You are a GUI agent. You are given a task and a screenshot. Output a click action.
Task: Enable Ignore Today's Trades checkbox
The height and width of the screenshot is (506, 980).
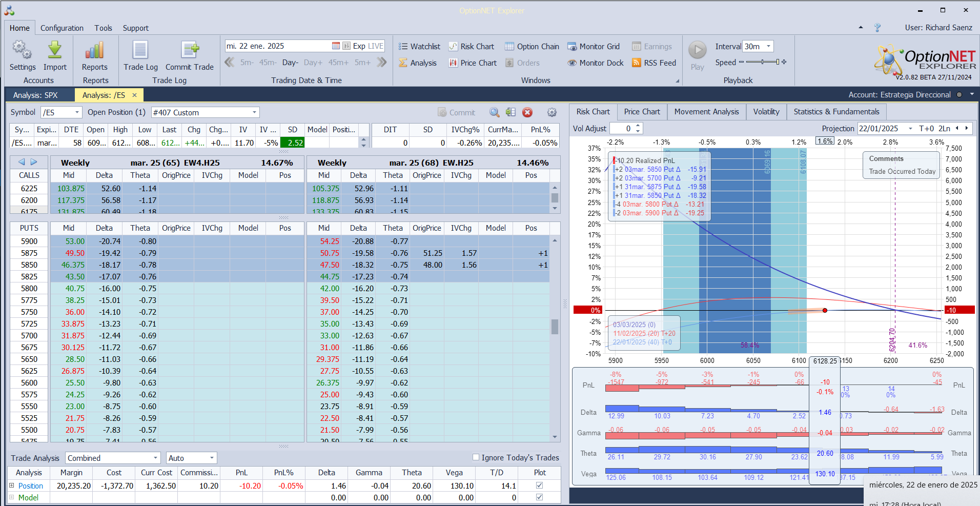tap(476, 457)
